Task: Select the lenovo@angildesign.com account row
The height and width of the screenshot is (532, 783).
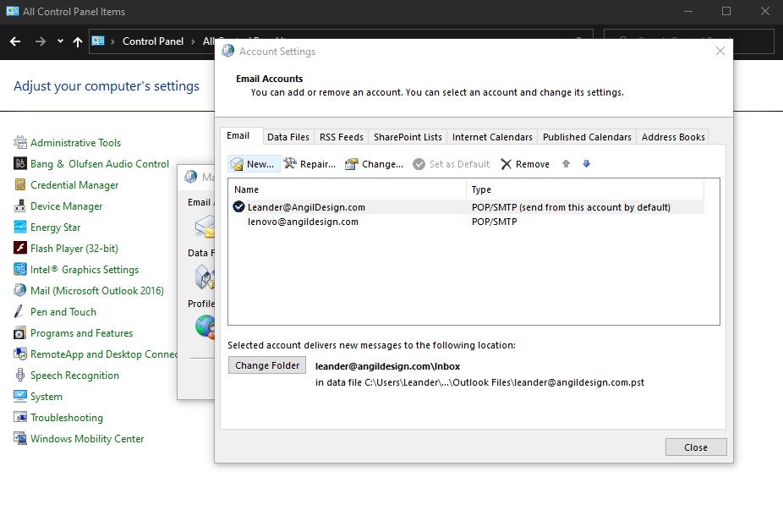Action: coord(466,222)
